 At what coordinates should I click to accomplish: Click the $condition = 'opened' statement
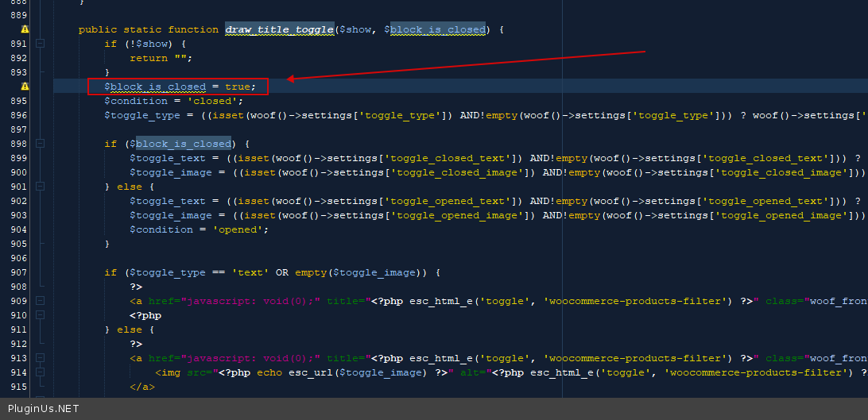(200, 229)
